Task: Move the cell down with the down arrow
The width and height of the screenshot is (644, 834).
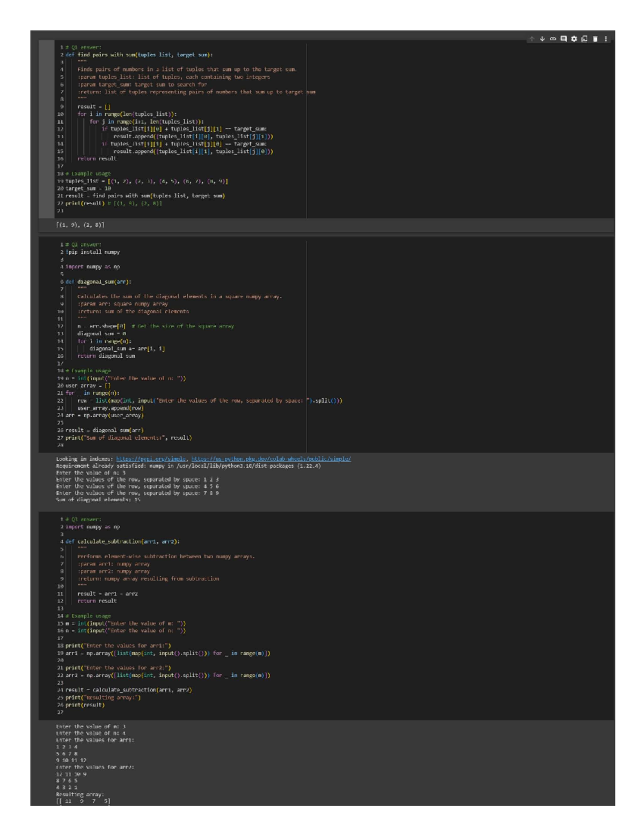Action: [x=543, y=39]
